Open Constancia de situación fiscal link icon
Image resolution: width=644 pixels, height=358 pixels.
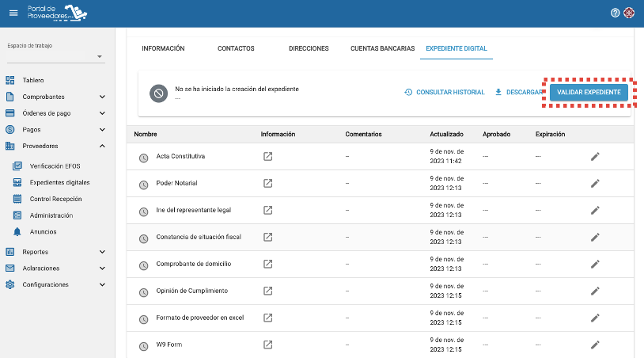(267, 237)
